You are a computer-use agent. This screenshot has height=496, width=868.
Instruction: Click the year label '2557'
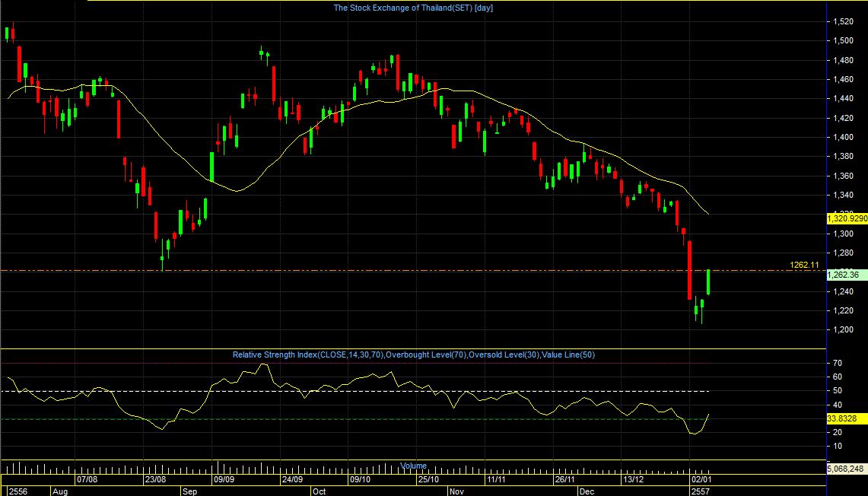(x=701, y=491)
